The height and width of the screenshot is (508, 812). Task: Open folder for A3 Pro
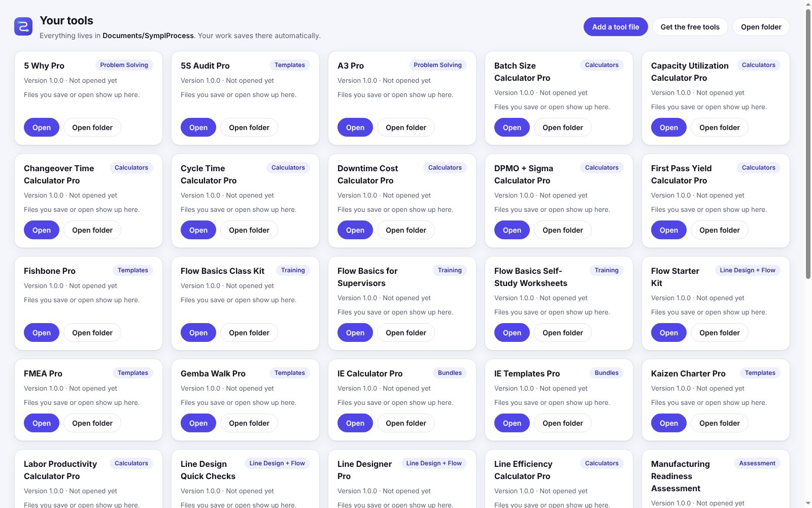point(406,128)
